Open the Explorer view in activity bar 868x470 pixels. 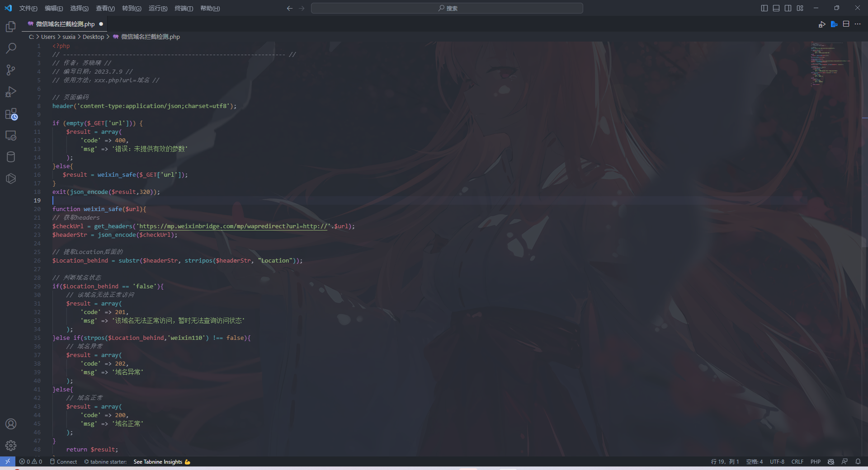coord(11,27)
